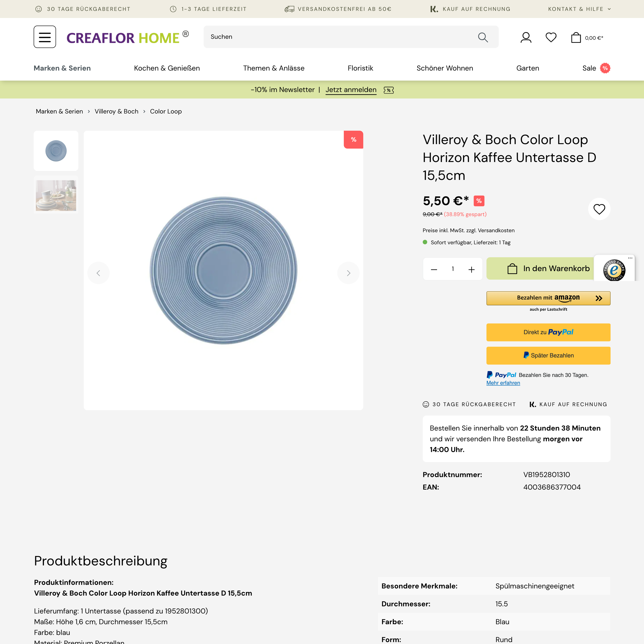Open the hamburger navigation menu

[x=44, y=37]
